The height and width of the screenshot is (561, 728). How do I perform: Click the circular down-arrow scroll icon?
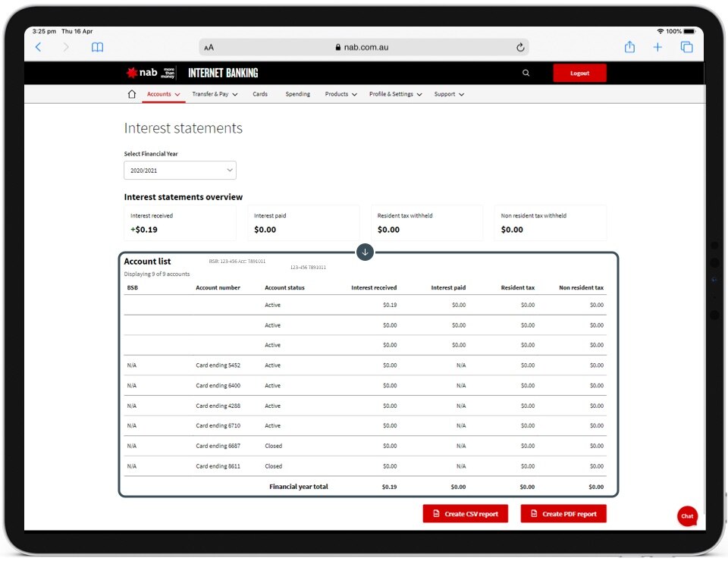pyautogui.click(x=365, y=252)
